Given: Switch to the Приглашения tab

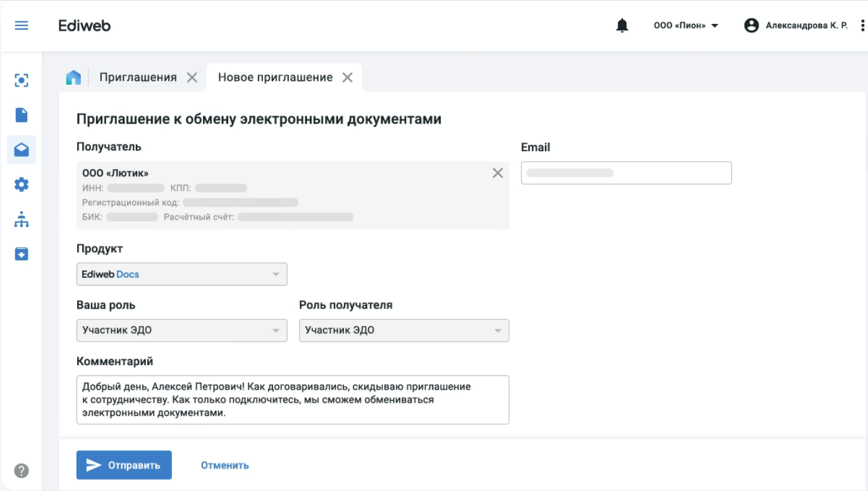Looking at the screenshot, I should pos(137,77).
